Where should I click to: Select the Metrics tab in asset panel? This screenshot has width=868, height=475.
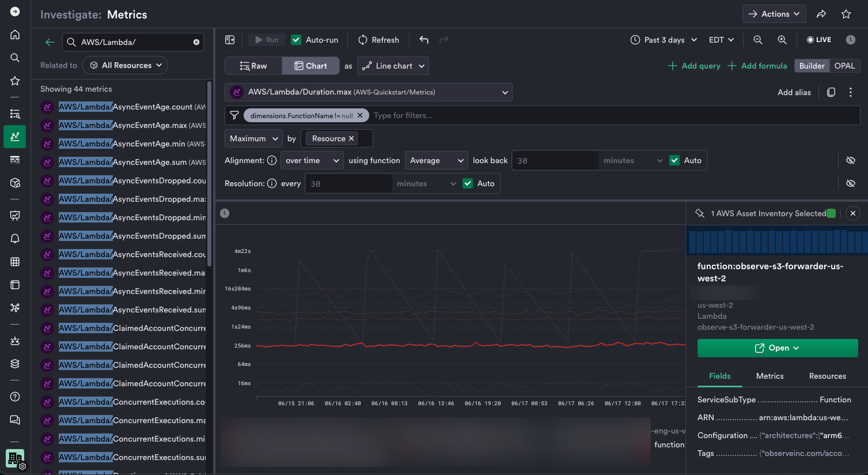(x=770, y=376)
